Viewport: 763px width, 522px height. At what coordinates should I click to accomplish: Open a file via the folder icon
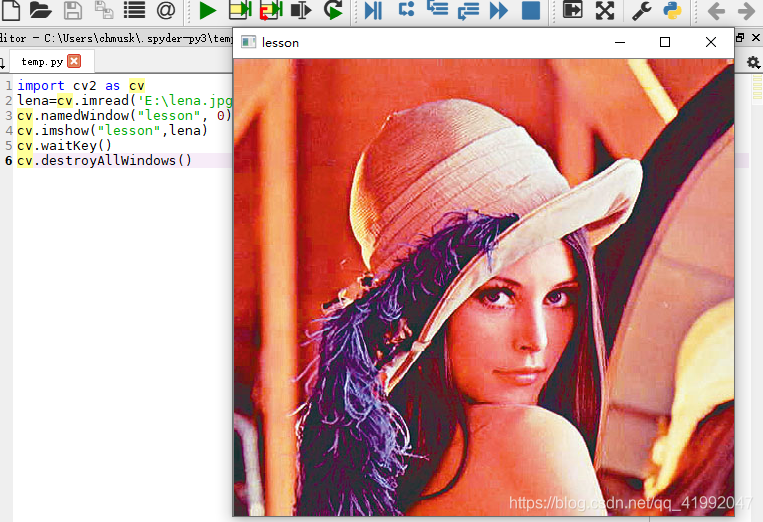click(40, 9)
